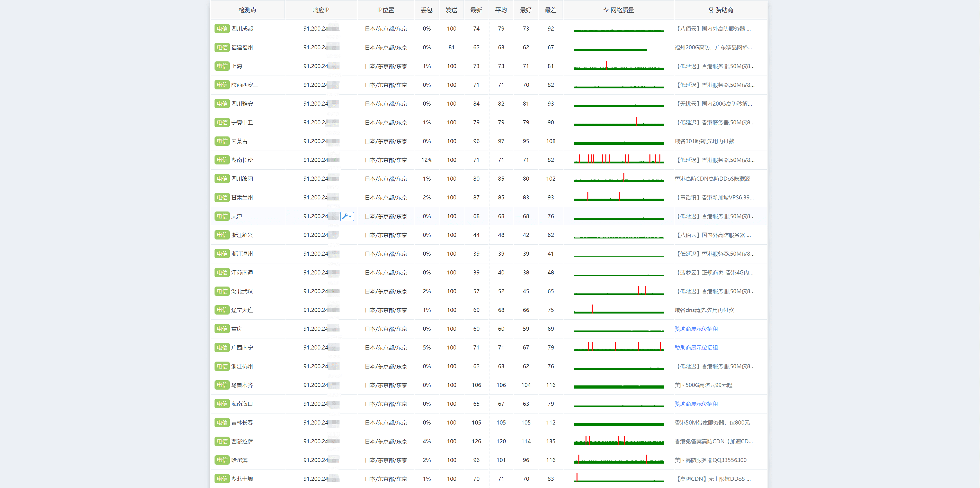Open 赞助商展示位招租 link in 广西南宁 row
980x488 pixels.
pyautogui.click(x=696, y=347)
